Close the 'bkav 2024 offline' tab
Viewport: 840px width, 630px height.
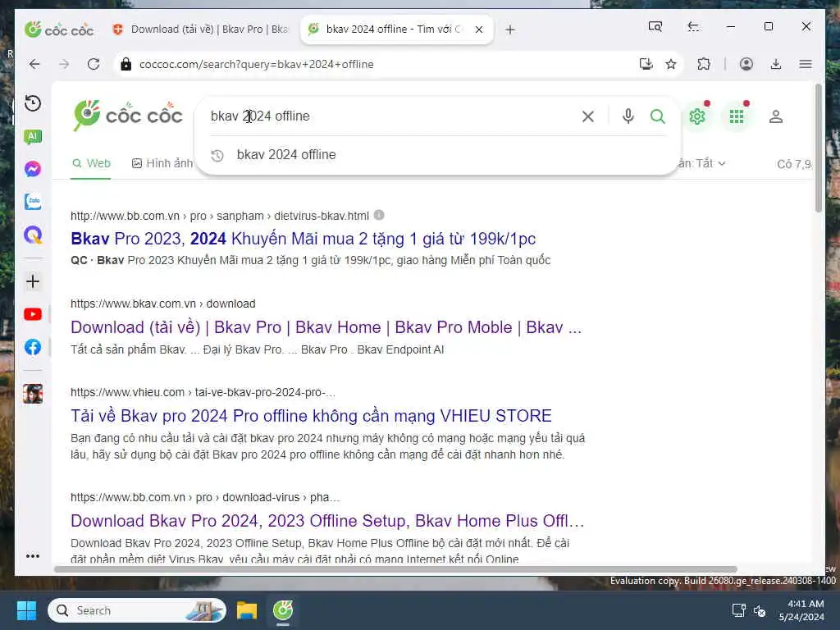[479, 30]
